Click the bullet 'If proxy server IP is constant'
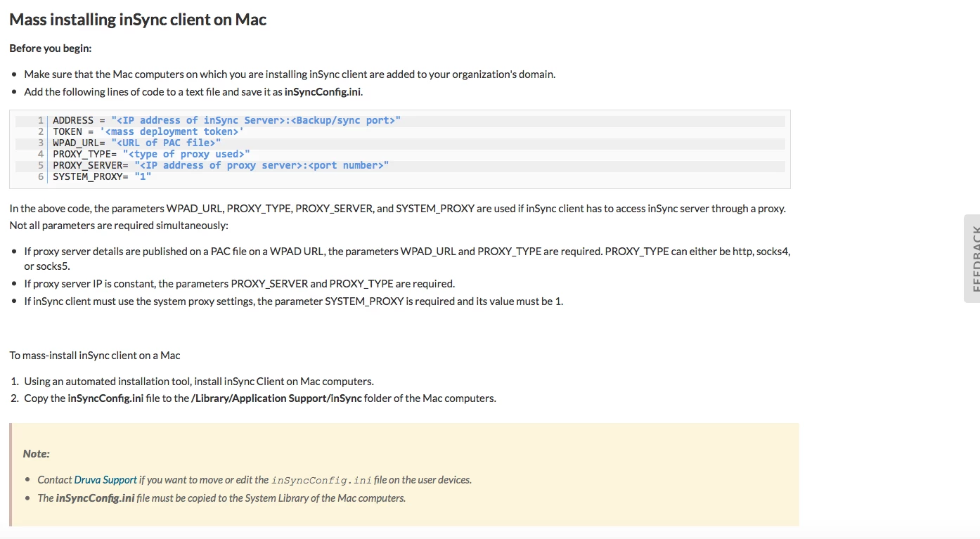980x539 pixels. point(239,284)
